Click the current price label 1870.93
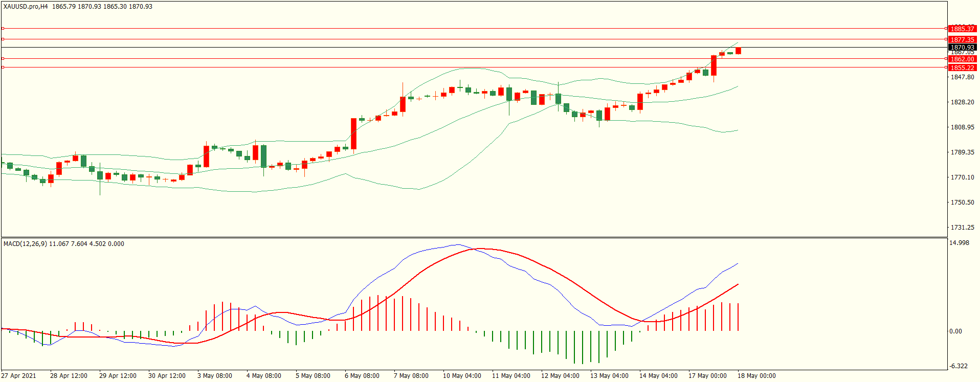980x382 pixels. (962, 47)
